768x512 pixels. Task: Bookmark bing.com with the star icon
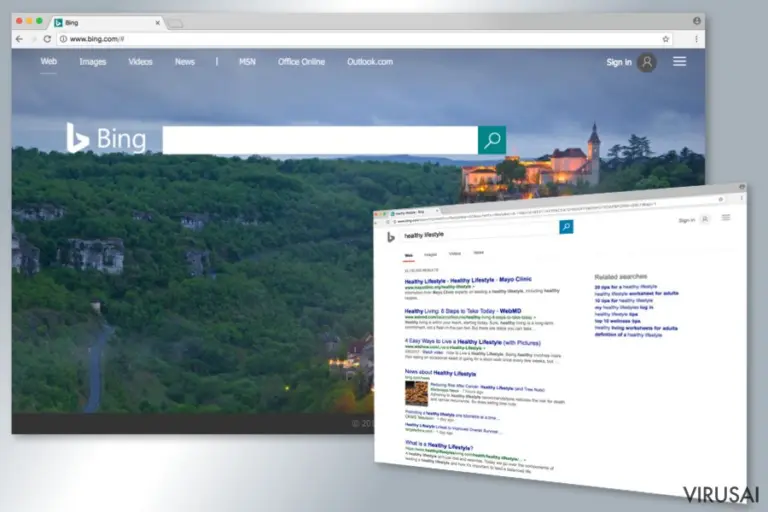click(x=666, y=39)
